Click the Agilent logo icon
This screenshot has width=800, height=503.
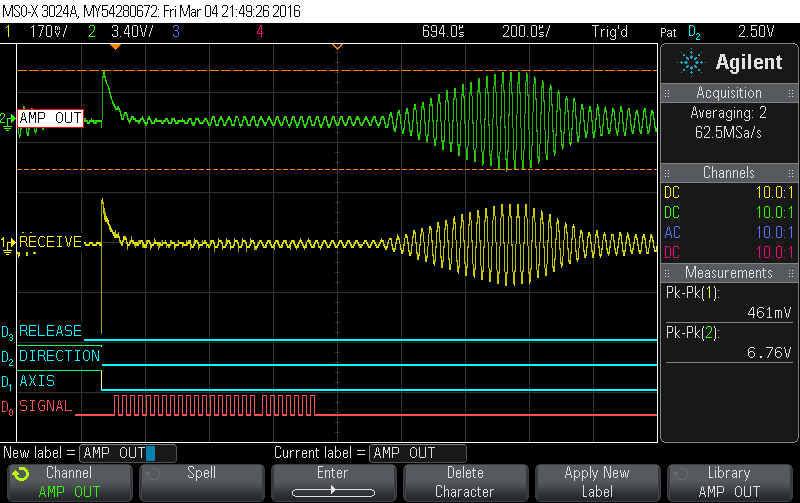(691, 62)
